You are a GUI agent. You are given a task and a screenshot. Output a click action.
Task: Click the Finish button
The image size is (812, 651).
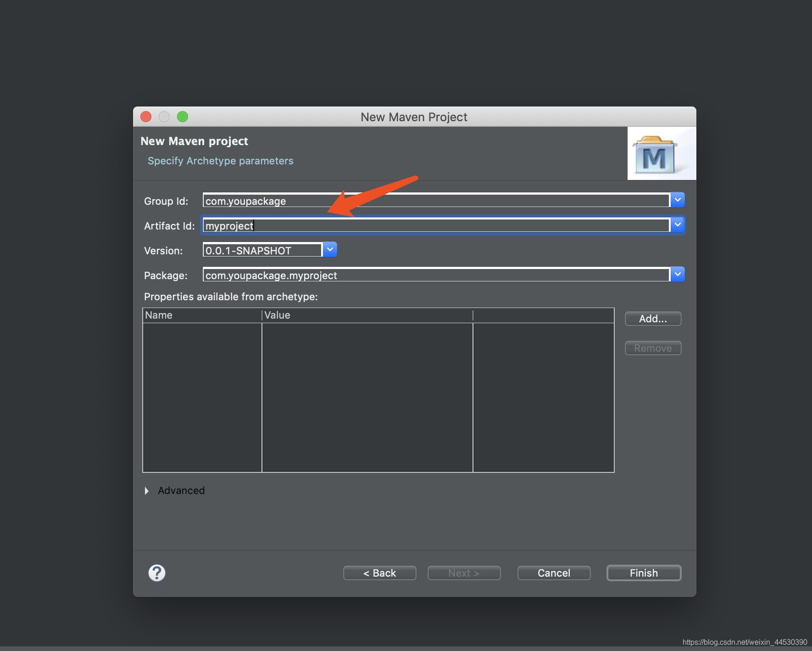coord(644,573)
